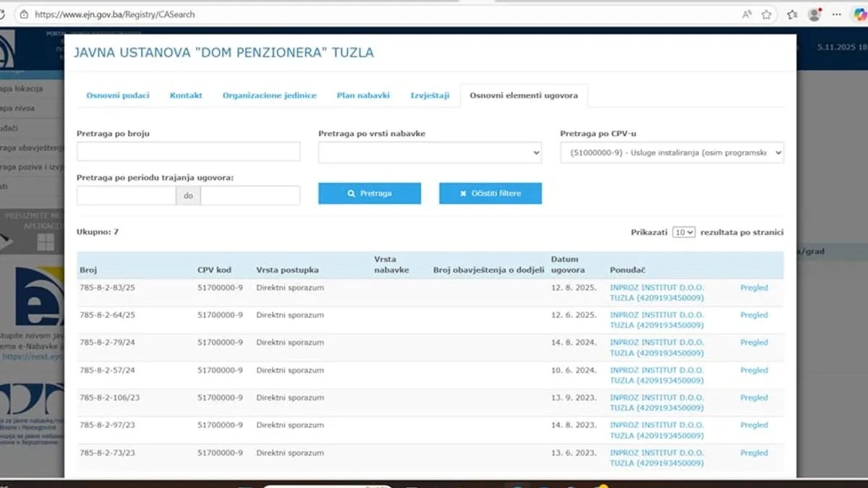868x488 pixels.
Task: Open the Plan nabavki tab
Action: click(363, 95)
